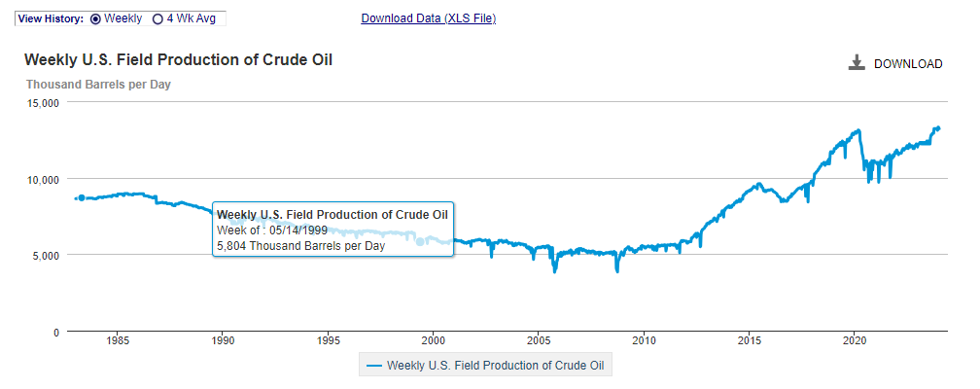This screenshot has width=980, height=389.
Task: Click the 2015 x-axis label
Action: 749,340
